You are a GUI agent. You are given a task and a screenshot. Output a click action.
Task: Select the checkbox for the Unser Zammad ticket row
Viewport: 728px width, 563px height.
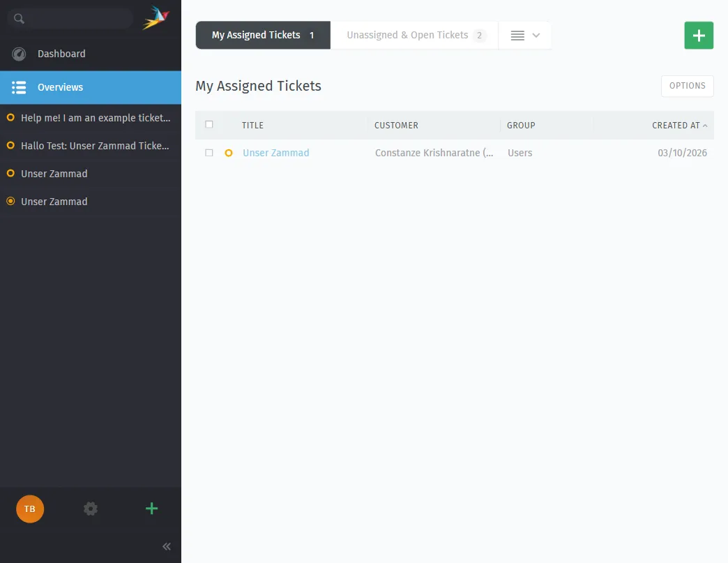(209, 153)
